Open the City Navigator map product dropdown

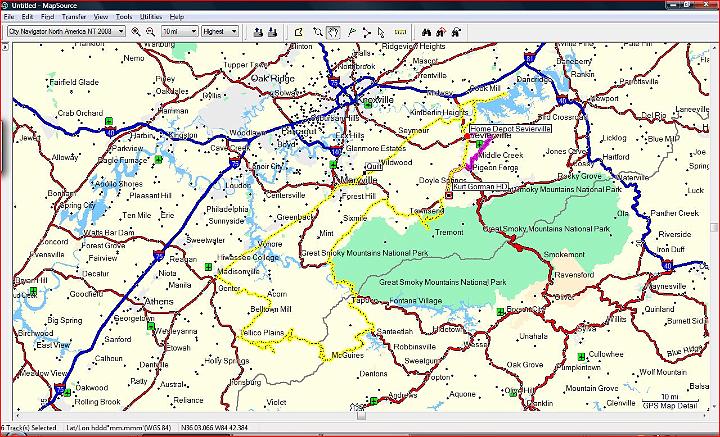[x=67, y=31]
